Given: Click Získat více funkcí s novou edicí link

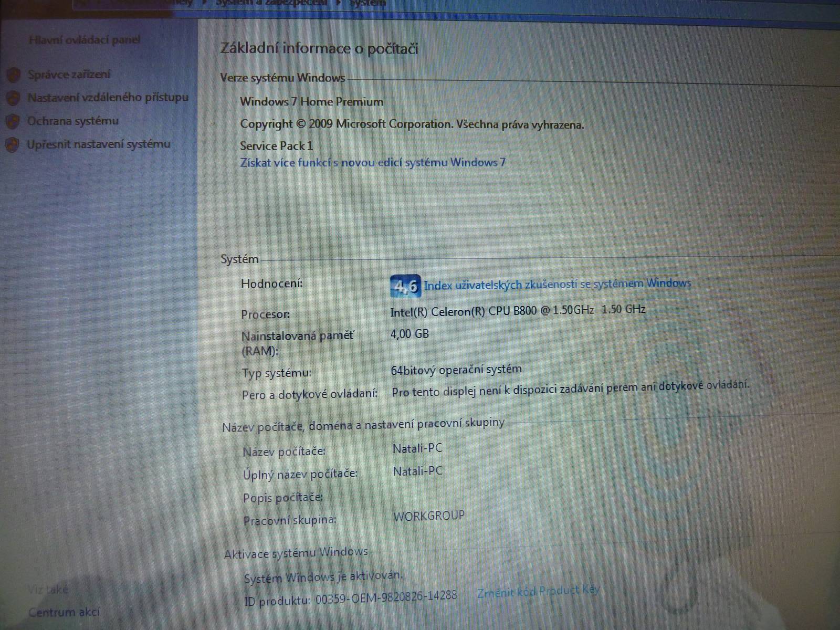Looking at the screenshot, I should coord(373,162).
